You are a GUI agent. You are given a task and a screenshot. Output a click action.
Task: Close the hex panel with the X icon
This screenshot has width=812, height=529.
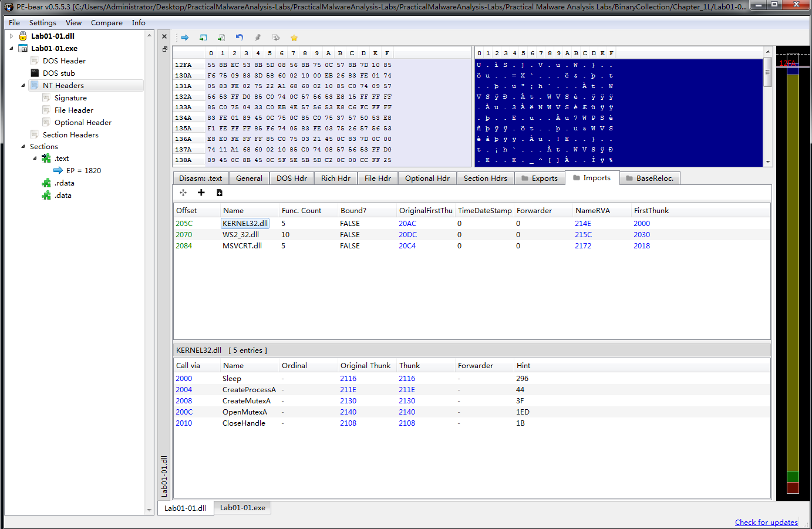164,36
